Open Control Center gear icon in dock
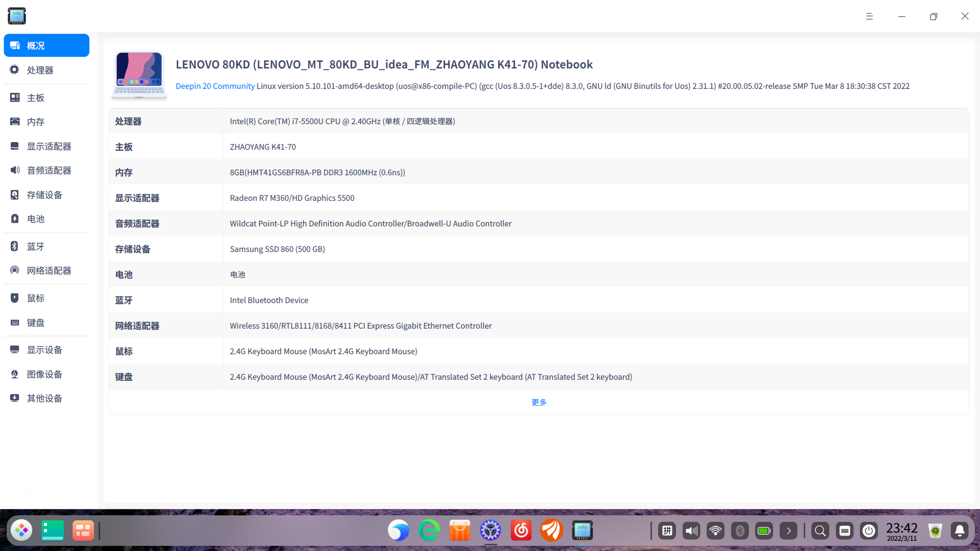This screenshot has width=980, height=551. (x=491, y=531)
